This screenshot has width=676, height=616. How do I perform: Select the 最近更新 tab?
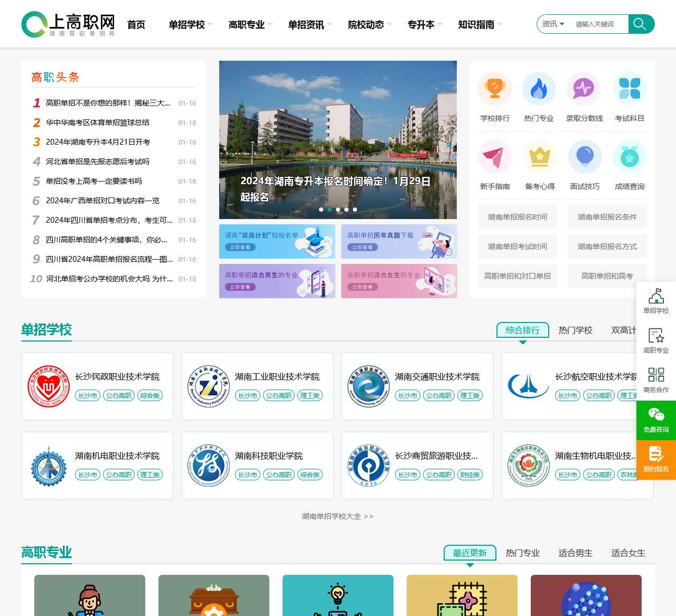[x=470, y=553]
